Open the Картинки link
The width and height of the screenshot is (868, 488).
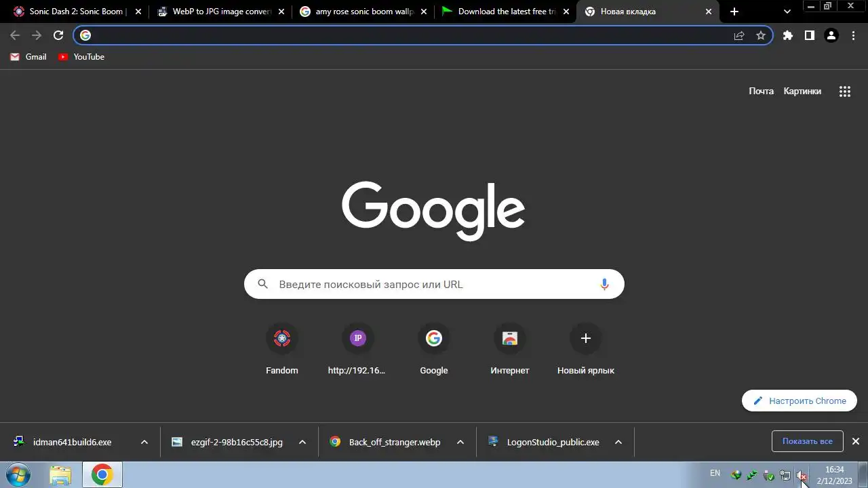[x=802, y=91]
